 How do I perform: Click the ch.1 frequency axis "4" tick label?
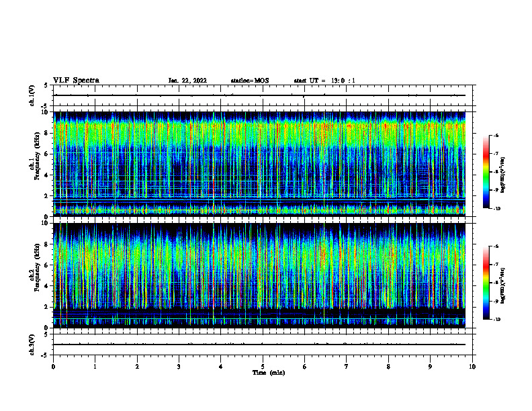[46, 175]
